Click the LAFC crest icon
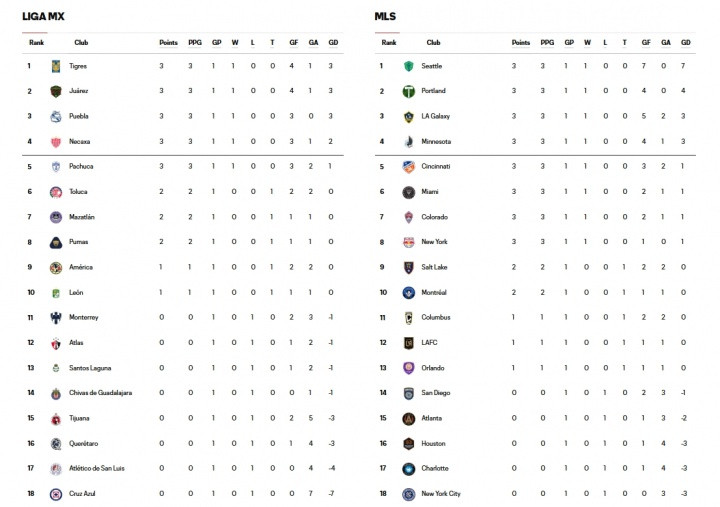720x507 pixels. pos(408,343)
